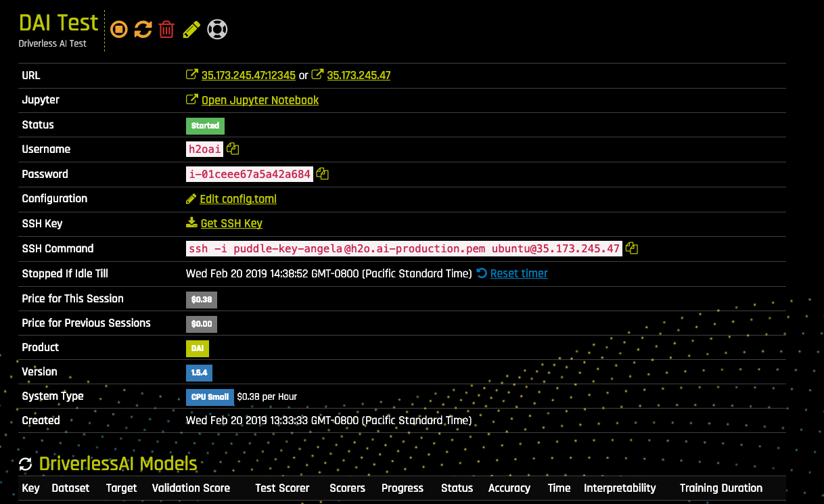Open the 35.173.245.47 link
This screenshot has height=504, width=824.
point(359,75)
